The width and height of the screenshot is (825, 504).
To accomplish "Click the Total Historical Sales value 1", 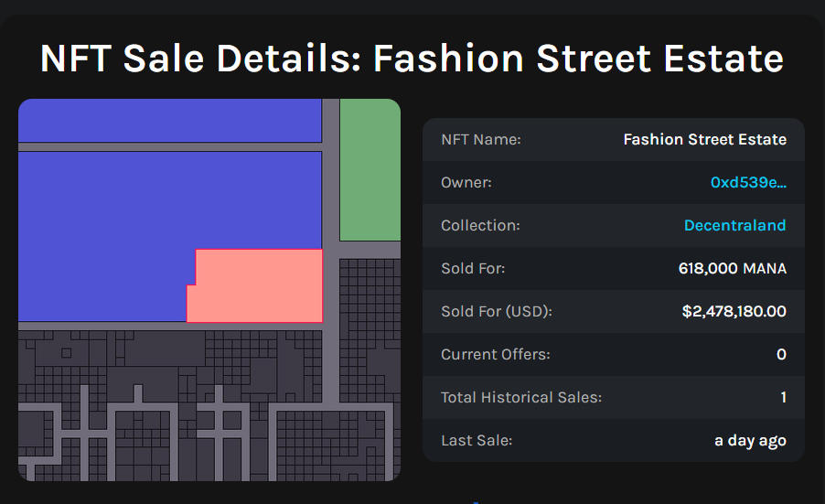I will point(784,397).
